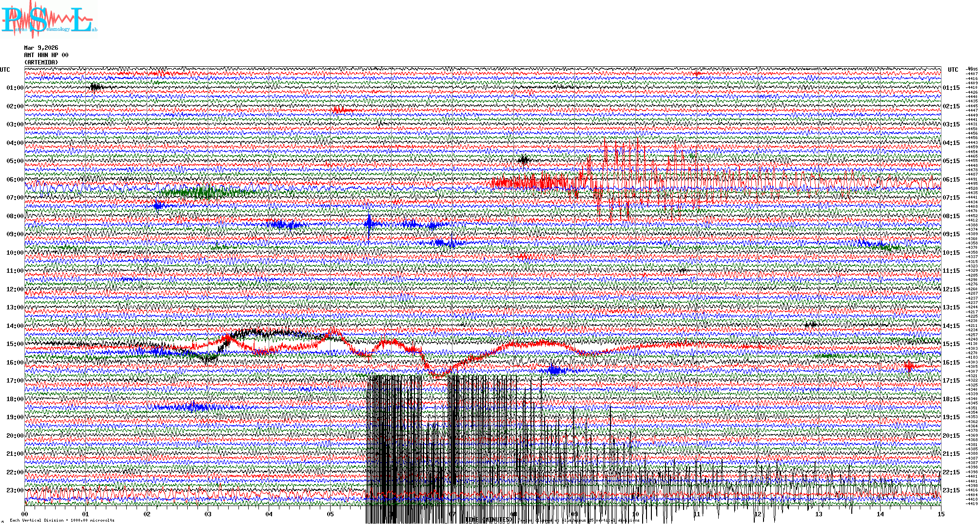Click the right UTC axis header
This screenshot has height=527, width=980.
click(x=953, y=70)
